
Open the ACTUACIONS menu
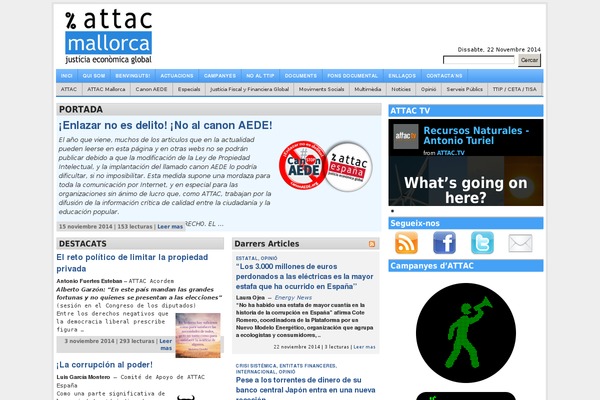click(177, 76)
